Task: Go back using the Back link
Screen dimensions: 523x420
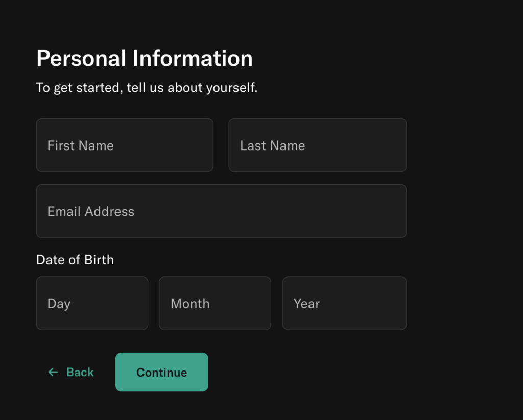Action: click(x=71, y=372)
